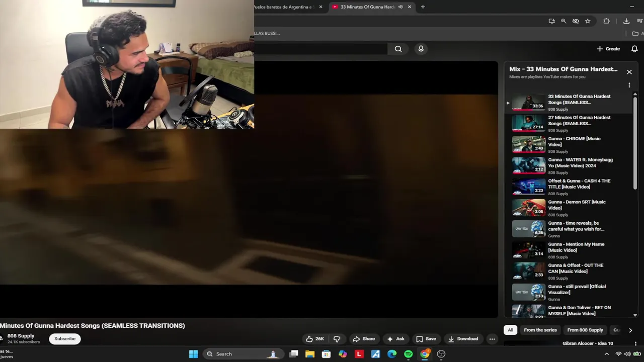
Task: Click the YouTube search magnifier button
Action: [398, 49]
